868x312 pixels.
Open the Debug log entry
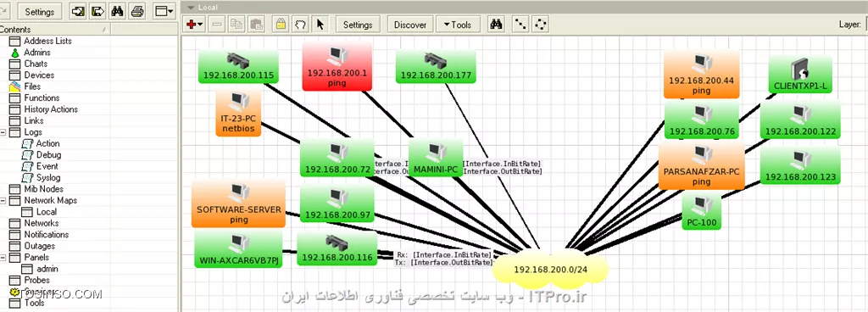coord(48,155)
